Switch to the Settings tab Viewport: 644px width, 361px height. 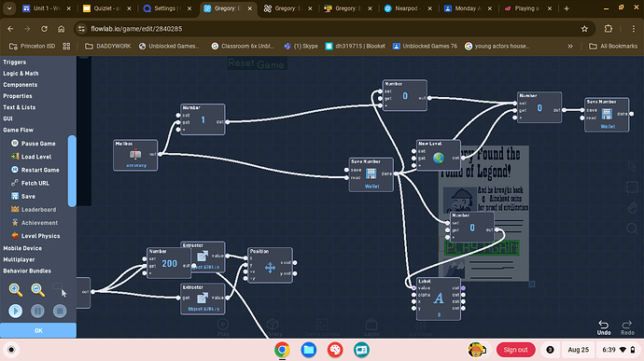tap(167, 8)
